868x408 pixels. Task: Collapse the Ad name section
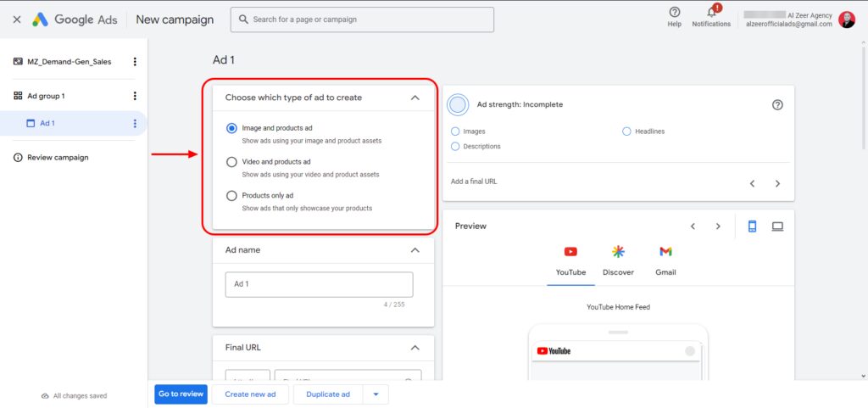click(x=415, y=250)
